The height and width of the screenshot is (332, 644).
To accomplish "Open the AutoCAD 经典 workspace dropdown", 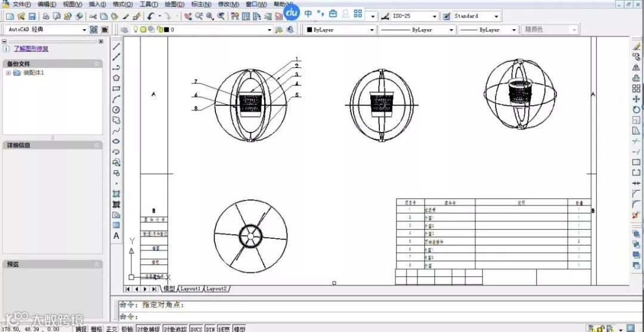I will [x=84, y=30].
